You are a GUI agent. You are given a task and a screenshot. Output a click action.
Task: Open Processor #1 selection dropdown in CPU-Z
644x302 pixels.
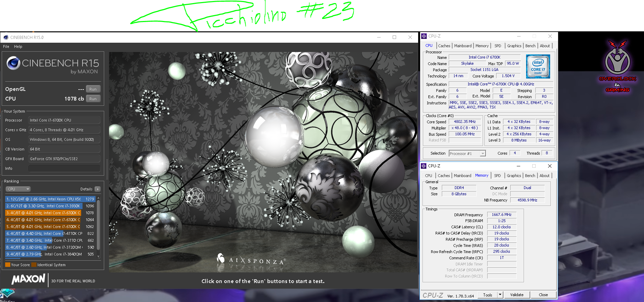click(x=467, y=154)
